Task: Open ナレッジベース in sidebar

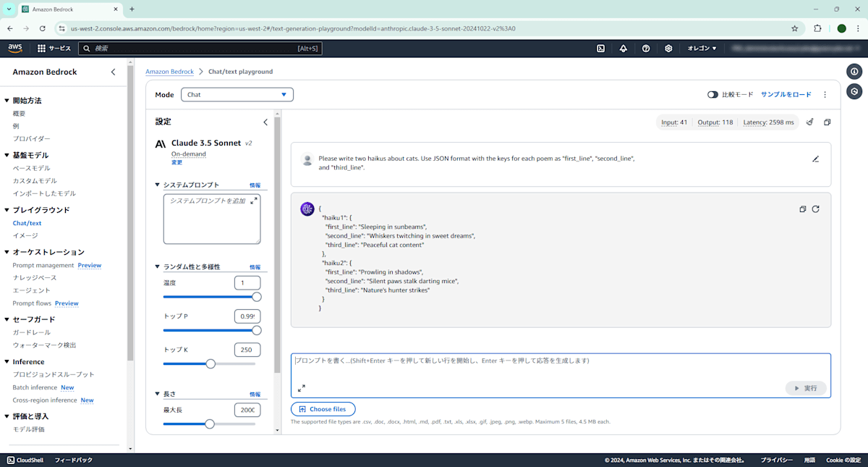Action: 34,277
